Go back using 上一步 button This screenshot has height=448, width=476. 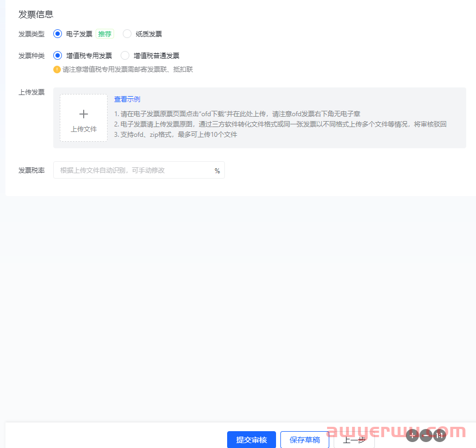354,440
